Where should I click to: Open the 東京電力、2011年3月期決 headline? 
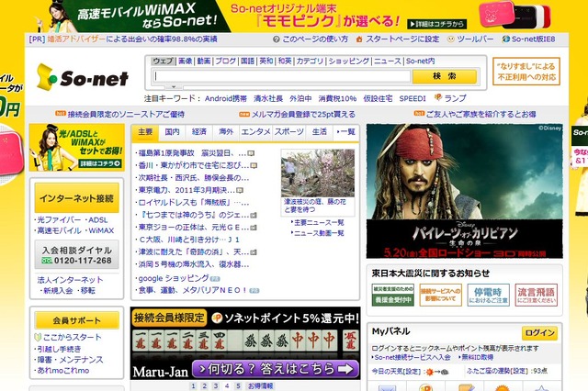[187, 190]
